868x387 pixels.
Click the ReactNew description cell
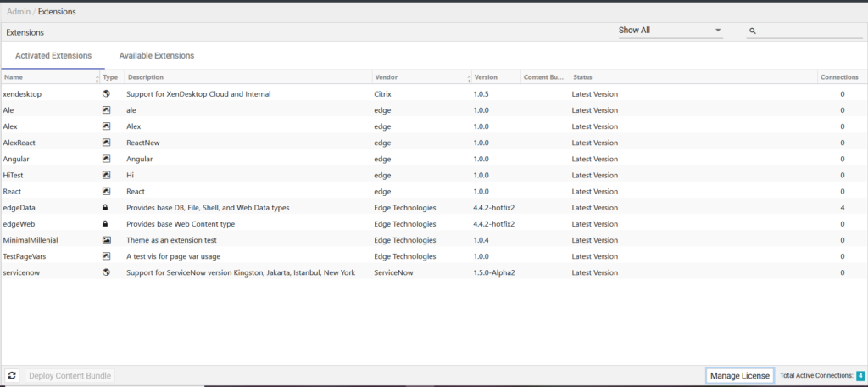click(x=142, y=143)
